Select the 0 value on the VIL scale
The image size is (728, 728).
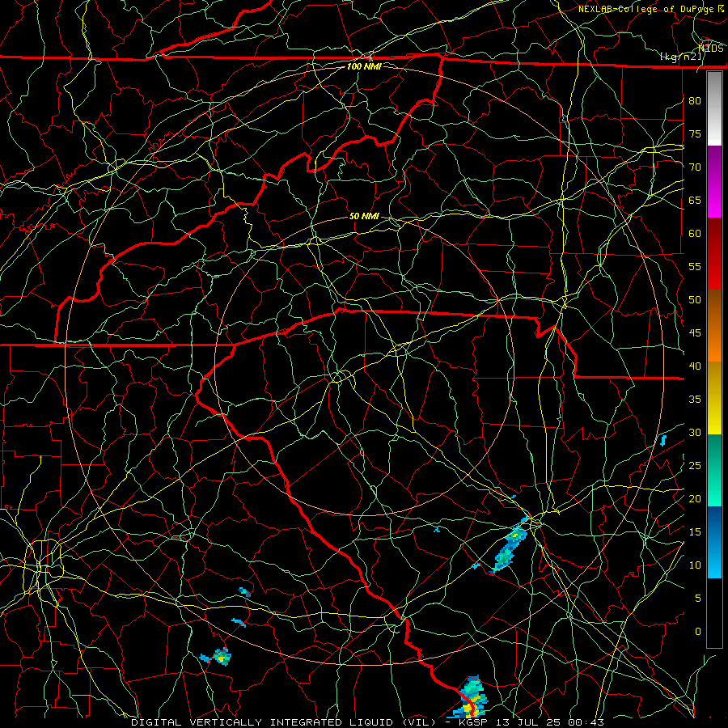click(x=698, y=632)
